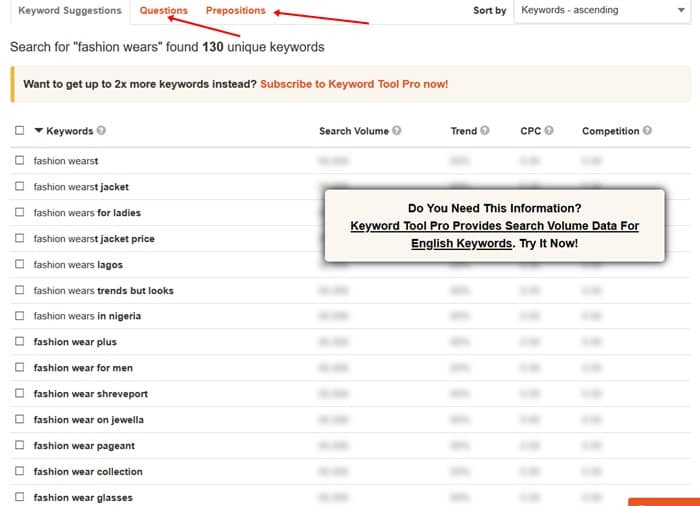Screen dimensions: 700x506
Task: Tick checkbox for "fashion wear glasses"
Action: pyautogui.click(x=19, y=497)
